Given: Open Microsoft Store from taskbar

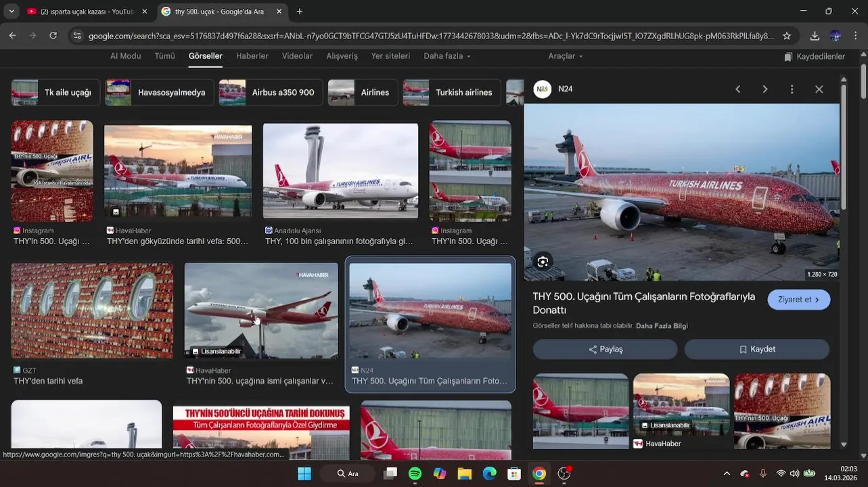Looking at the screenshot, I should click(x=514, y=473).
